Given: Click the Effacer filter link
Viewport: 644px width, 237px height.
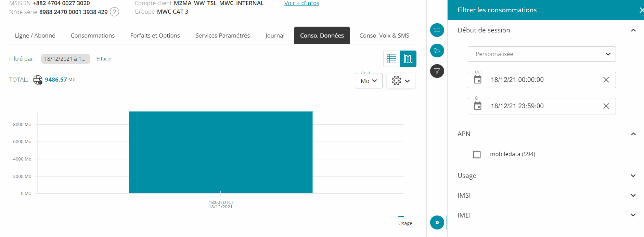Looking at the screenshot, I should [104, 59].
